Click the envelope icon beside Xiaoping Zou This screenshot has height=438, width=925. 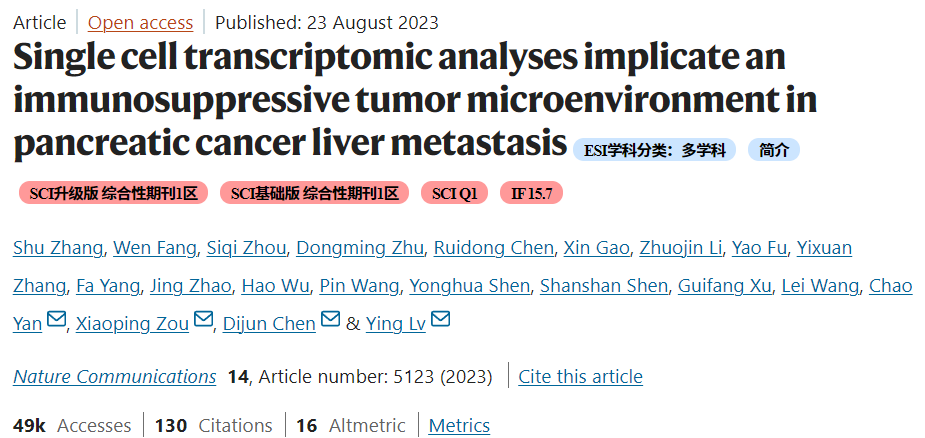click(203, 320)
